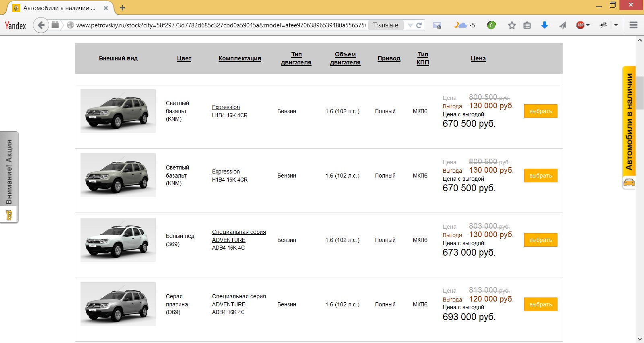The image size is (644, 343).
Task: Select Серая платина (D69) color text
Action: [177, 304]
